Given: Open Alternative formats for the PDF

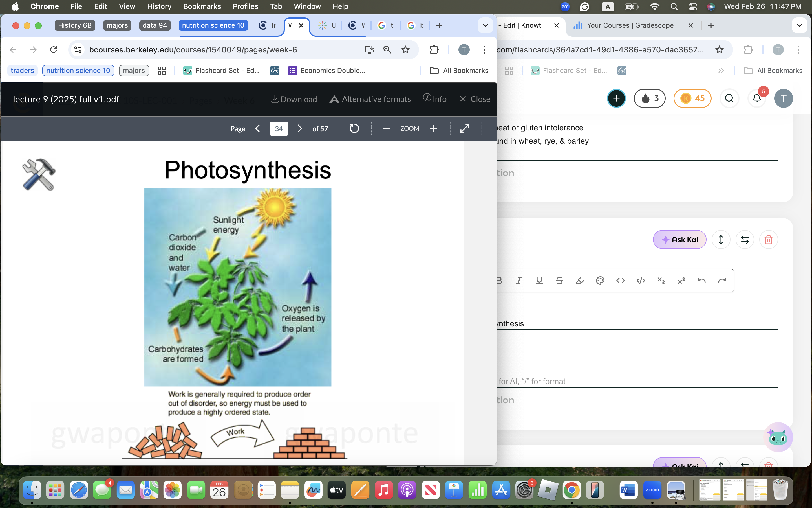Looking at the screenshot, I should click(370, 99).
